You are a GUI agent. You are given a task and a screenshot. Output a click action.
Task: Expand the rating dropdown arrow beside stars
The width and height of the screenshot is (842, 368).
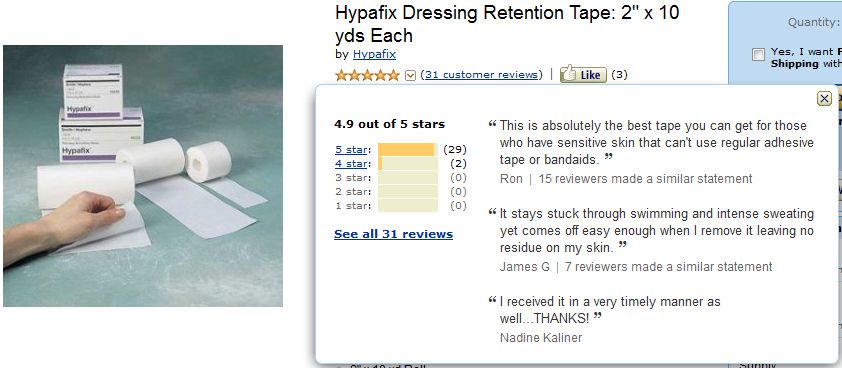tap(410, 75)
